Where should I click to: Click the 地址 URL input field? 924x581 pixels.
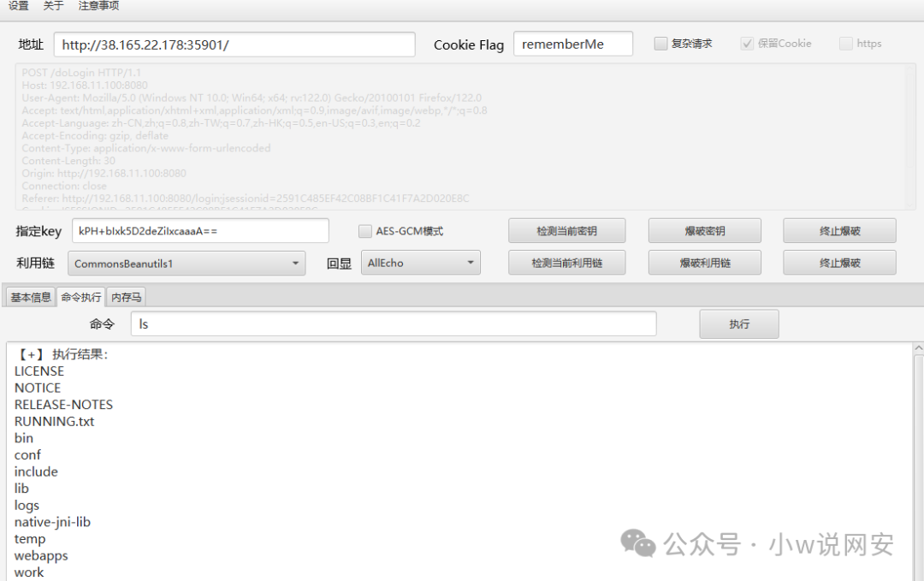(x=234, y=44)
